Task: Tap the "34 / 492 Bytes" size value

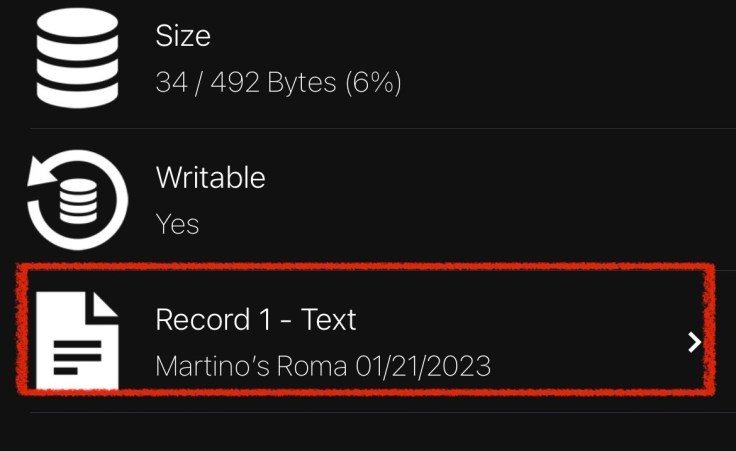Action: (x=246, y=82)
